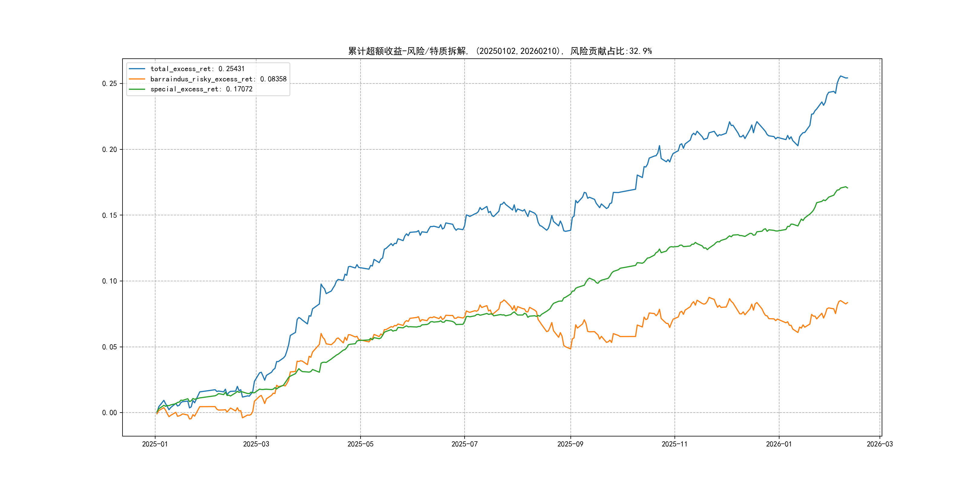This screenshot has height=490, width=980.
Task: Click the green special_excess_ret legend swatch
Action: (137, 89)
